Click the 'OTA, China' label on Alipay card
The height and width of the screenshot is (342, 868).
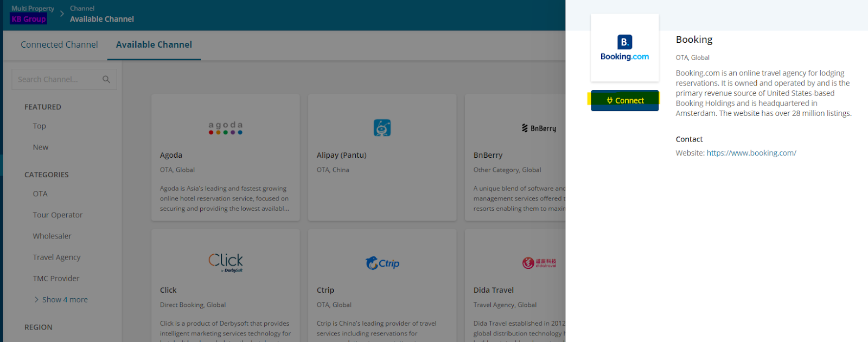[333, 170]
